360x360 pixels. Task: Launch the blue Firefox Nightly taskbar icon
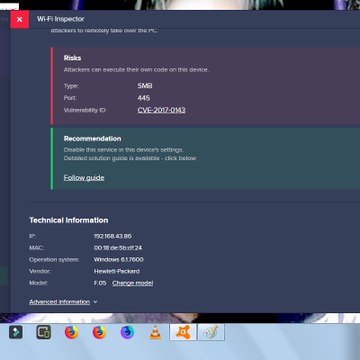click(127, 332)
